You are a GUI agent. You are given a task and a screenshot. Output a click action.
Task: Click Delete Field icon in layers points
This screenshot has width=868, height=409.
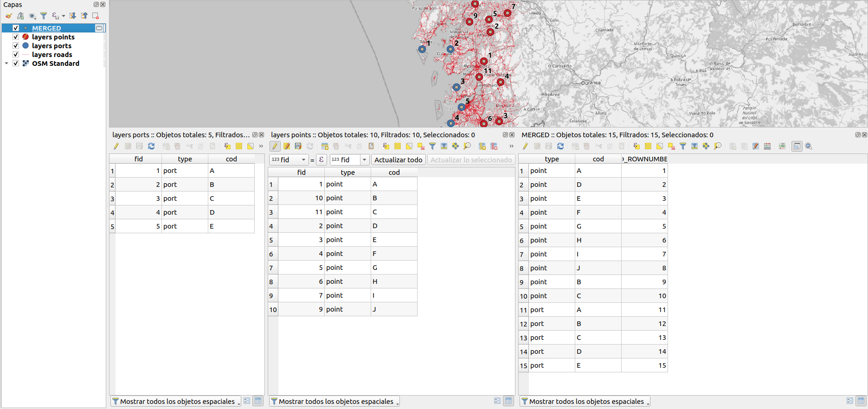coord(494,146)
